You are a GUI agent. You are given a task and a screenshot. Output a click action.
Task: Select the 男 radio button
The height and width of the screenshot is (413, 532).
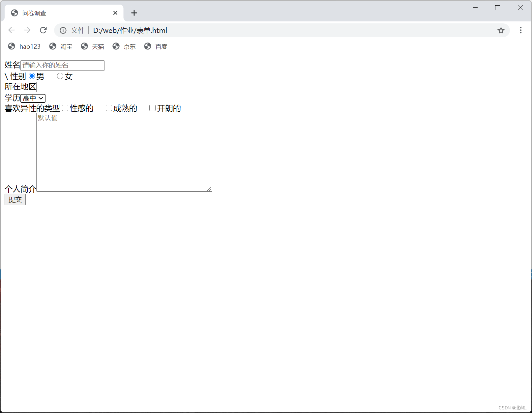click(x=32, y=76)
